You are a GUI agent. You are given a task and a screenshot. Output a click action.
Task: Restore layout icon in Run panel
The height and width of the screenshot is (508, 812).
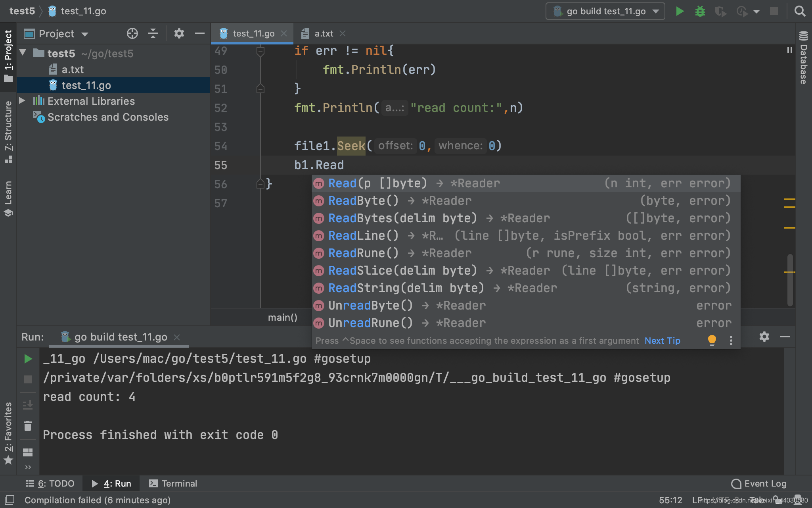coord(28,452)
